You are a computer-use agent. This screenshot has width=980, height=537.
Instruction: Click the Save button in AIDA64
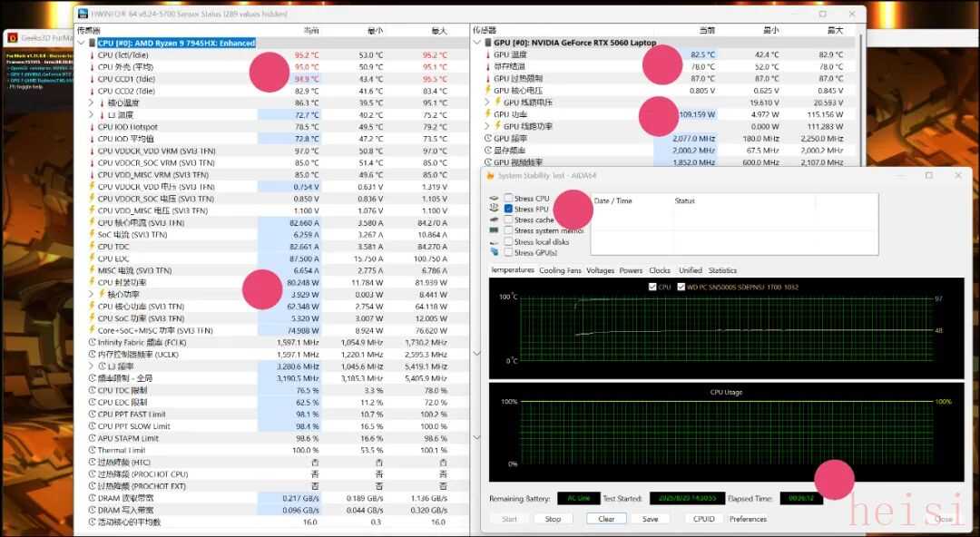[650, 519]
